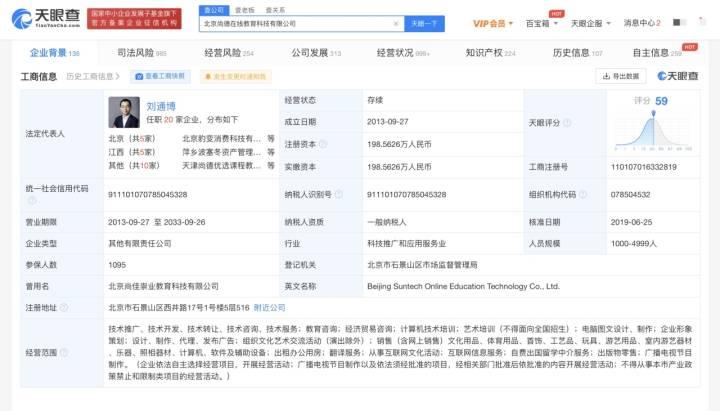Click 北京（共5家）region entry
Screen dimensions: 720x411
click(x=134, y=138)
